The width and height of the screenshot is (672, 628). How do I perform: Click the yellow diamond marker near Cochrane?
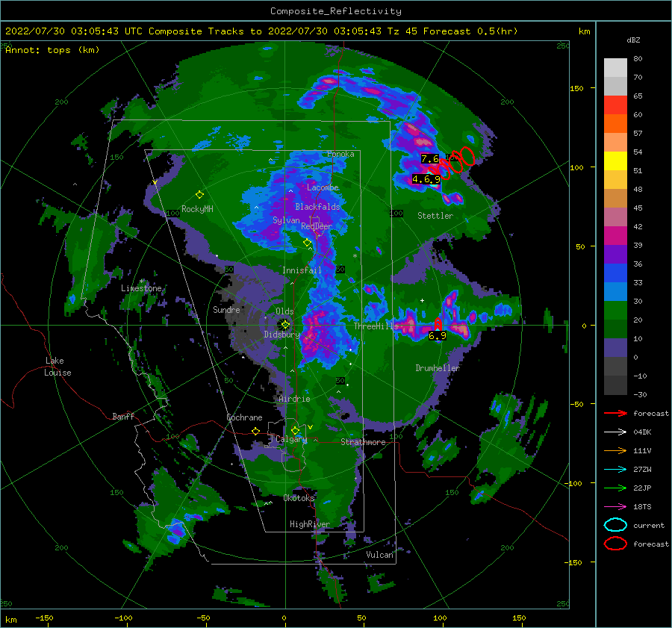click(x=256, y=431)
